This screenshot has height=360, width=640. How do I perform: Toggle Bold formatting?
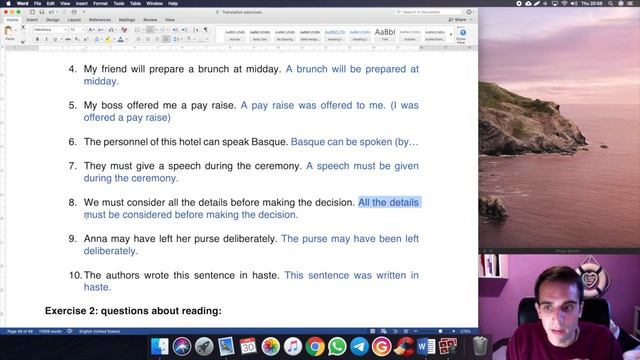point(37,39)
